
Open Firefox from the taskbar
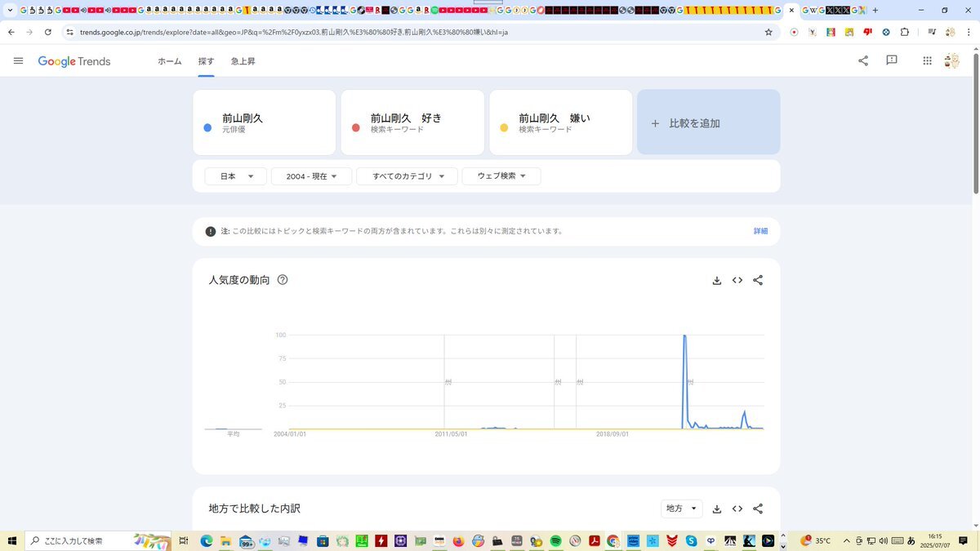[457, 540]
